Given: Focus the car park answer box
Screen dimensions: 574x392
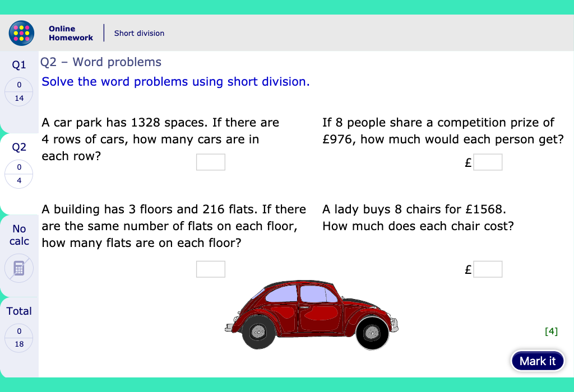Looking at the screenshot, I should [x=210, y=162].
